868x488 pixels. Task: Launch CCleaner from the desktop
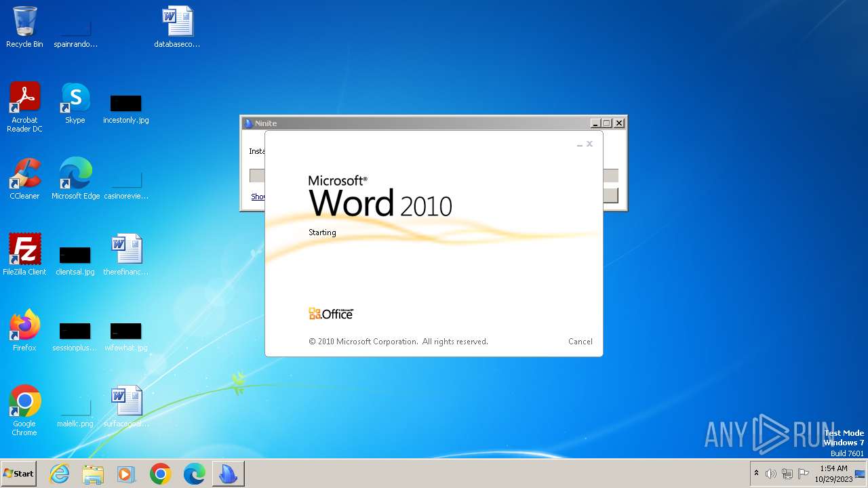click(x=24, y=179)
